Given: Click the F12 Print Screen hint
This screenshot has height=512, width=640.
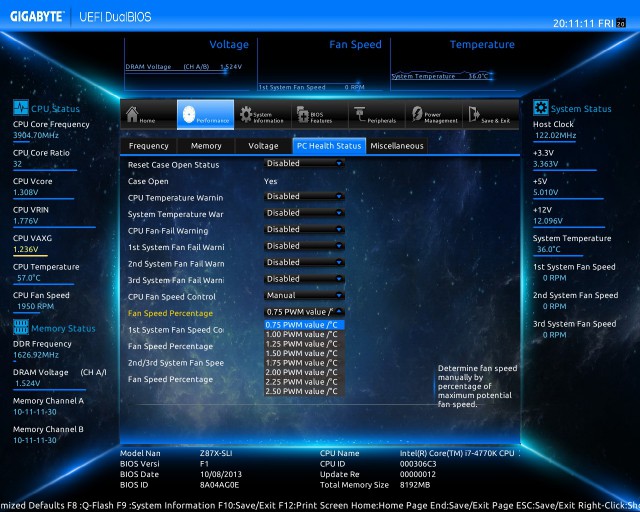Looking at the screenshot, I should 314,505.
